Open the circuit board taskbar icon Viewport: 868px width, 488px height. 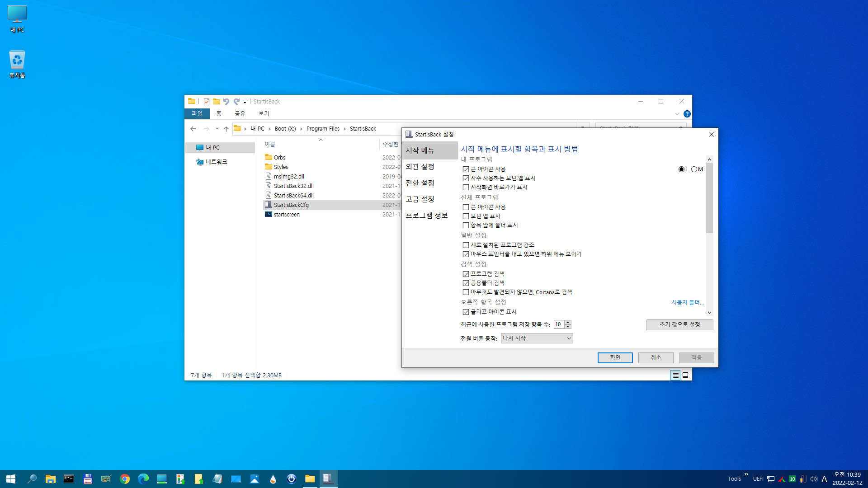click(106, 479)
